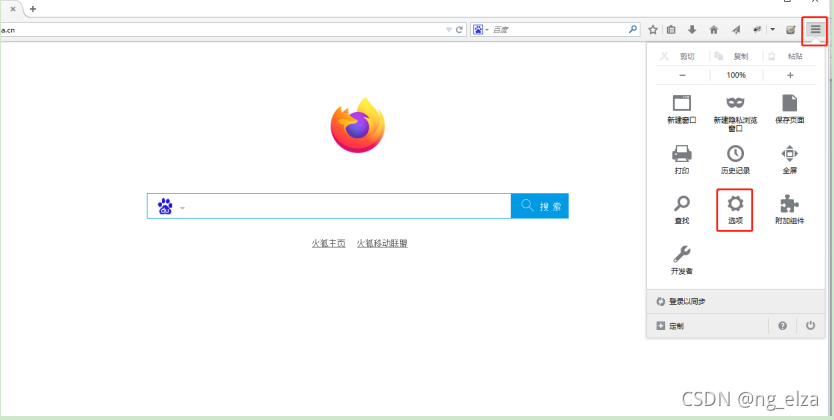Screen dimensions: 834x420
Task: Zoom out with minus button
Action: (x=682, y=75)
